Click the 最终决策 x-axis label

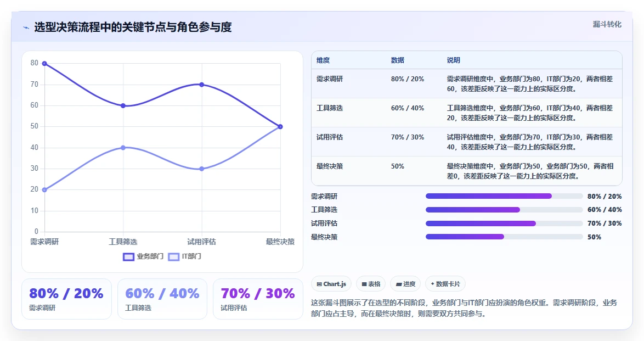point(280,242)
